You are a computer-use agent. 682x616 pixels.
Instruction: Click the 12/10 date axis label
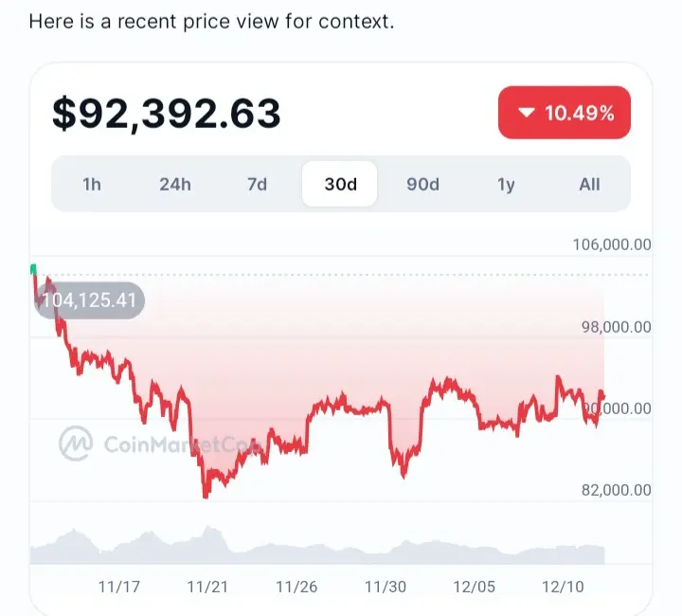tap(564, 587)
